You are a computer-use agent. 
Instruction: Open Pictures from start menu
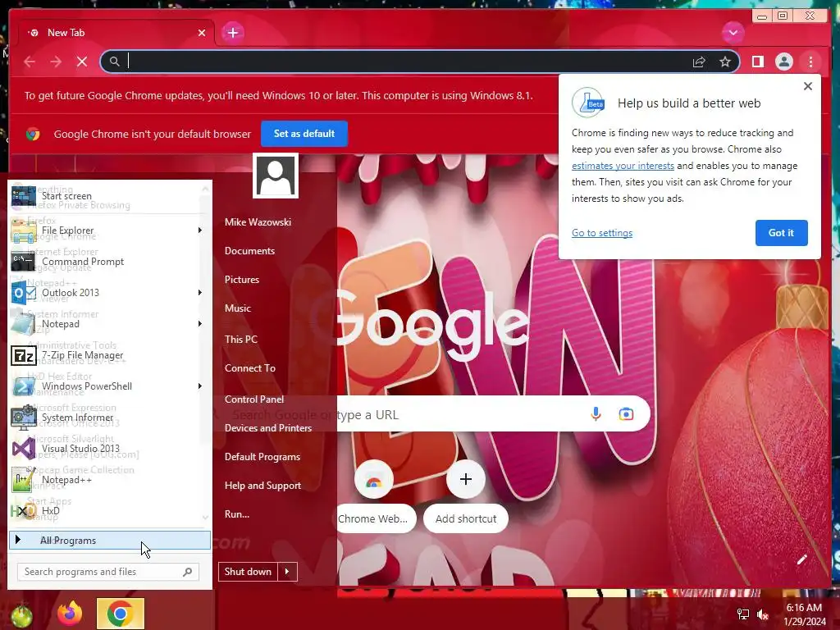point(242,280)
